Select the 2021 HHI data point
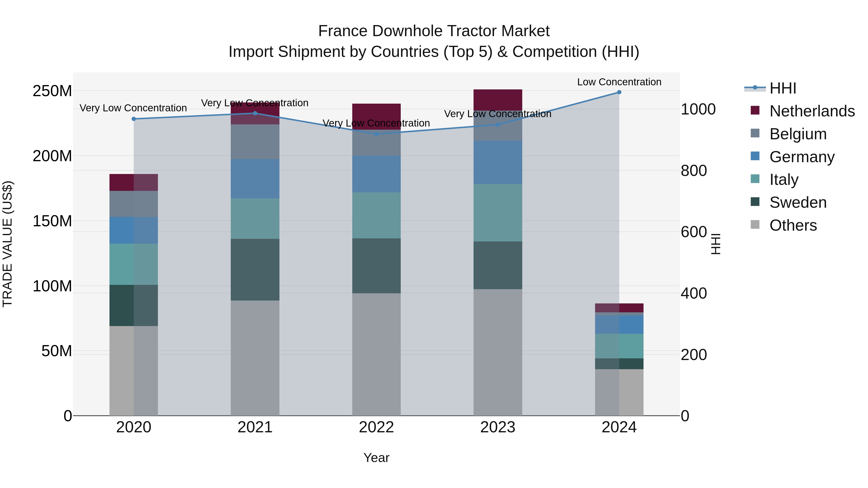This screenshot has height=488, width=868. pos(255,113)
